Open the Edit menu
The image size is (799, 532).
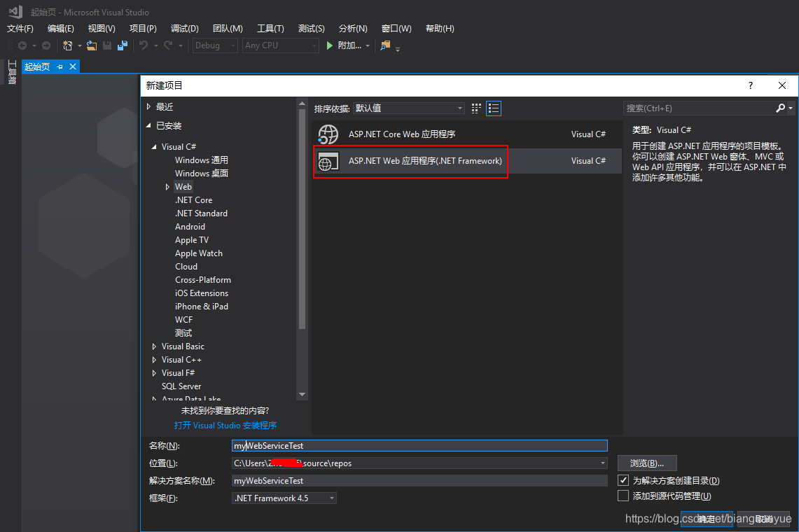(61, 29)
